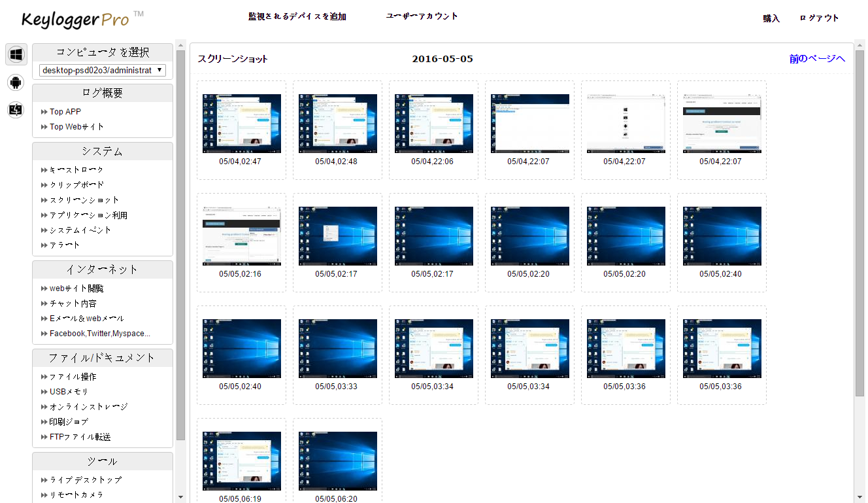Open screenshot thumbnail 05/05,06:19
Screen dimensions: 868x503
click(242, 461)
